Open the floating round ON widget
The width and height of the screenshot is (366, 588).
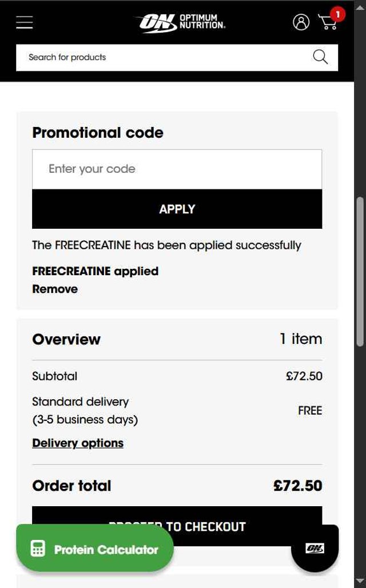pos(315,549)
